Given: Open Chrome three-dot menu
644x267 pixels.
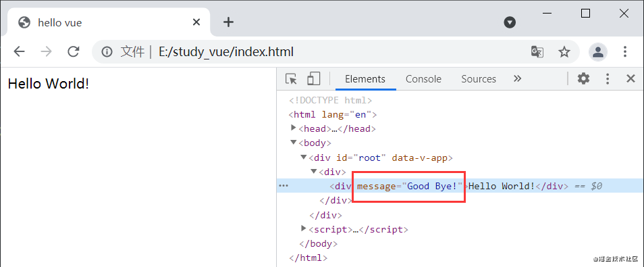Looking at the screenshot, I should [x=624, y=52].
